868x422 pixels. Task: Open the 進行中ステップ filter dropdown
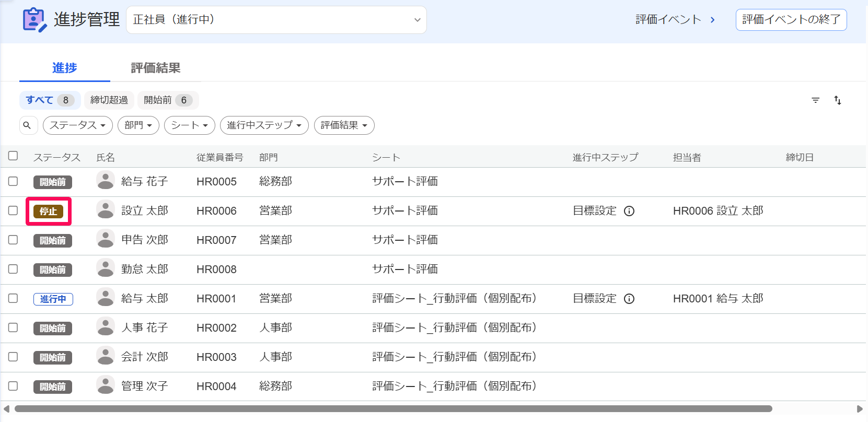coord(264,125)
